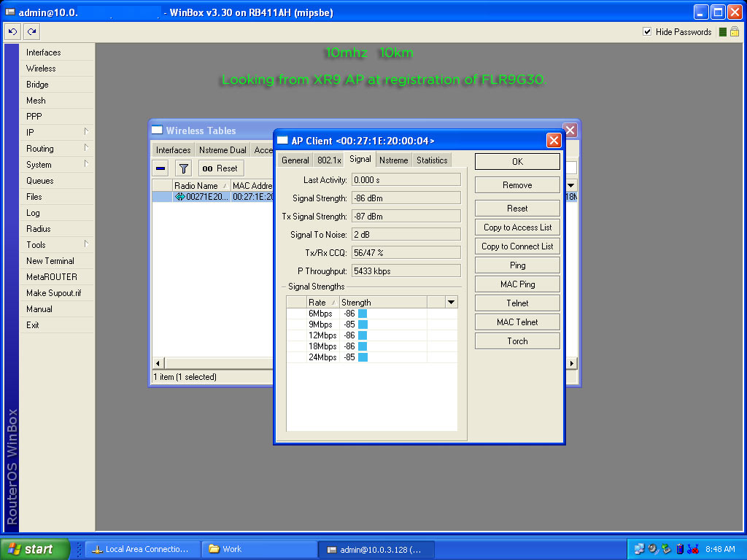The height and width of the screenshot is (560, 747).
Task: Open the Bridge menu item
Action: pyautogui.click(x=56, y=85)
